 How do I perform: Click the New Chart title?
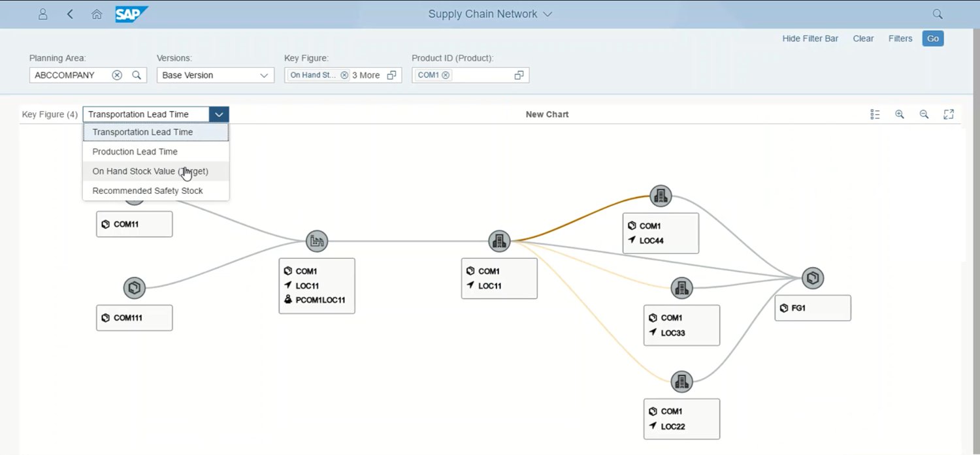point(547,114)
